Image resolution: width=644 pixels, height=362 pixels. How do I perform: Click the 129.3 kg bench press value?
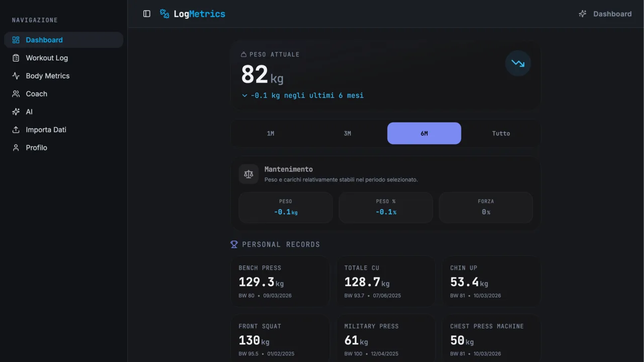pyautogui.click(x=261, y=282)
